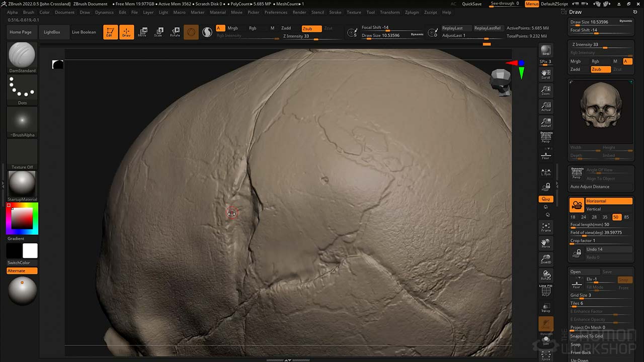Click the Zoom3D navigation icon

pos(546,258)
